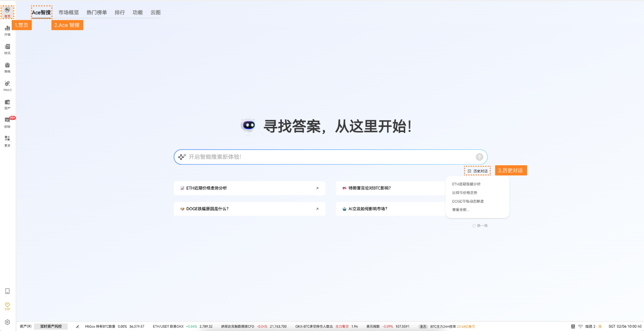Viewport: 644px width, 331px height.
Task: Click the 资产(¥) label in status bar
Action: pos(25,326)
